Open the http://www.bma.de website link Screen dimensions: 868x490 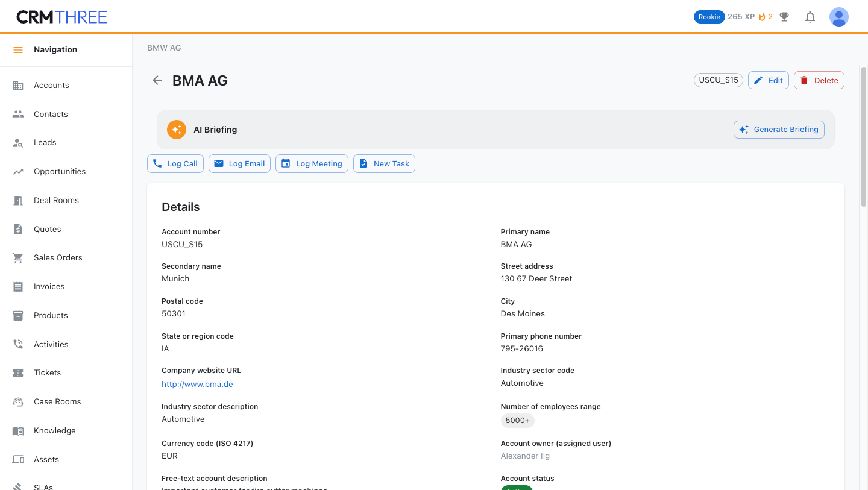(x=197, y=384)
